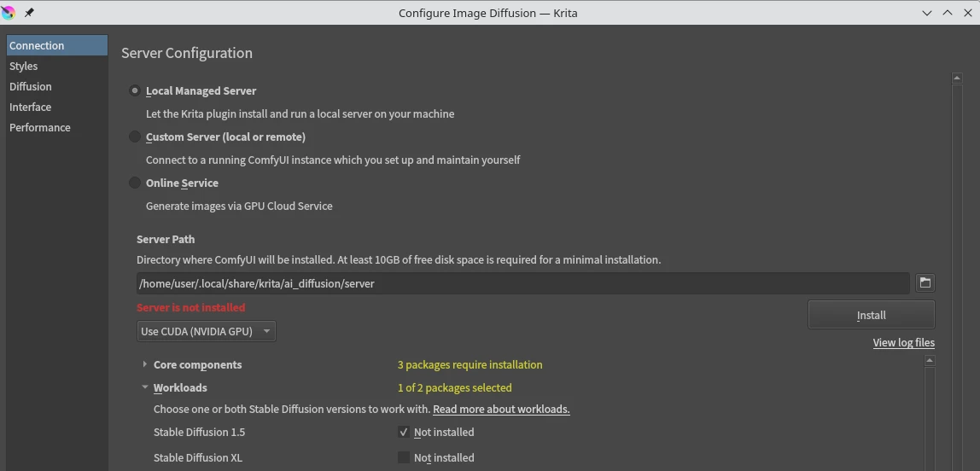
Task: Click the package list scrollbar up arrow
Action: pos(930,360)
